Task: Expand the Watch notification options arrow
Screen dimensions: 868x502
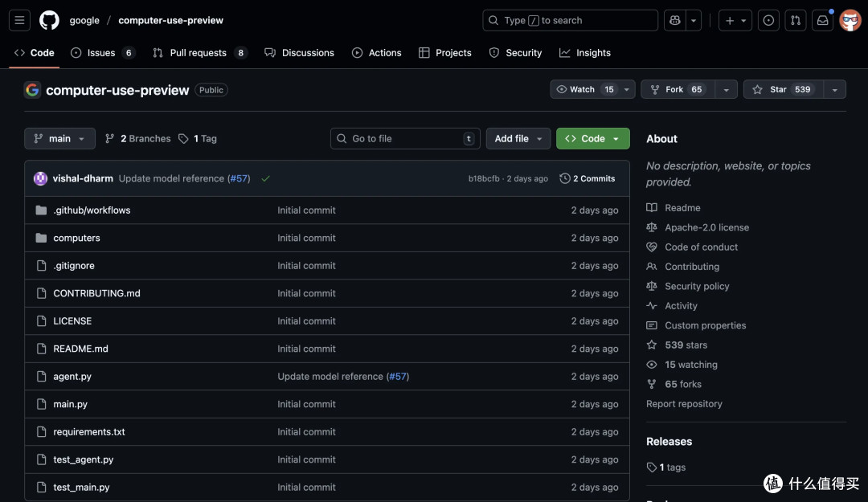Action: point(627,90)
